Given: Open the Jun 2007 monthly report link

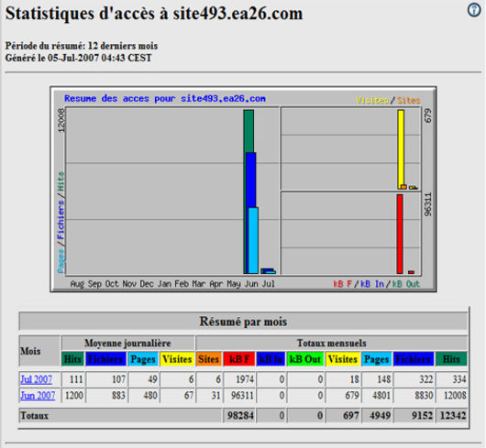Looking at the screenshot, I should [38, 396].
